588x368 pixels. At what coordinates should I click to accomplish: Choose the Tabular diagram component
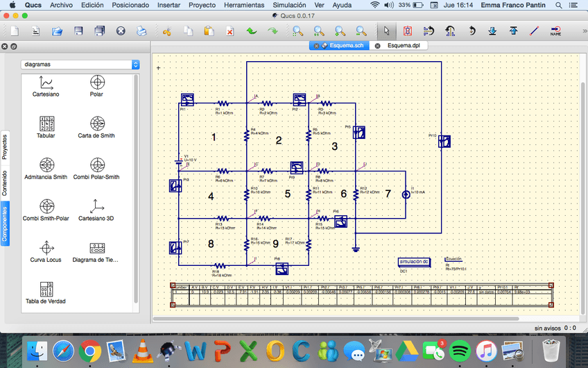click(x=46, y=127)
